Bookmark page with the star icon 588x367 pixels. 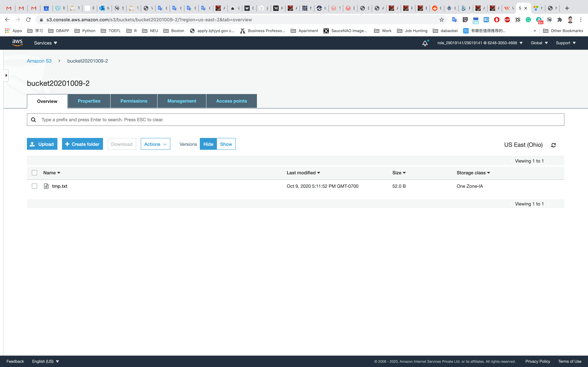tap(441, 20)
